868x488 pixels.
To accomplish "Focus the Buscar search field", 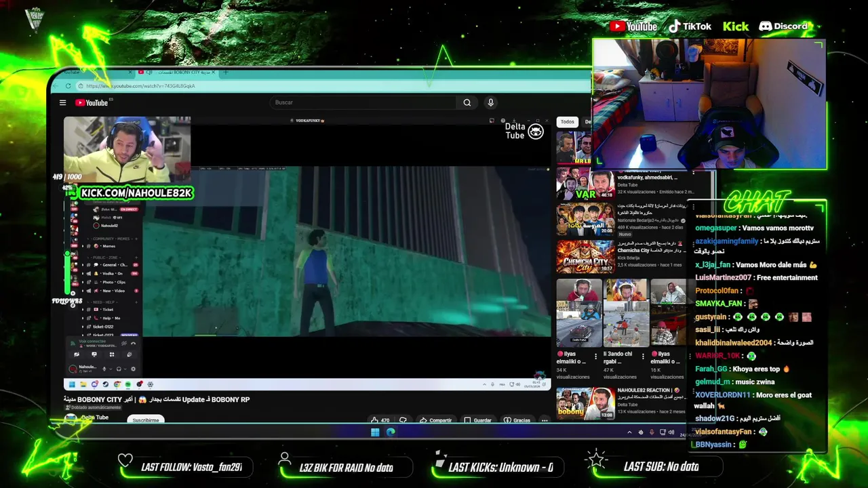I will [x=364, y=102].
